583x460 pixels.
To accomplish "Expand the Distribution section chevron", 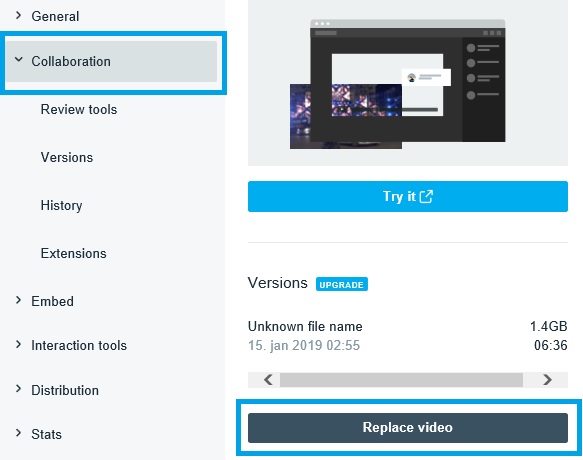I will tap(18, 389).
